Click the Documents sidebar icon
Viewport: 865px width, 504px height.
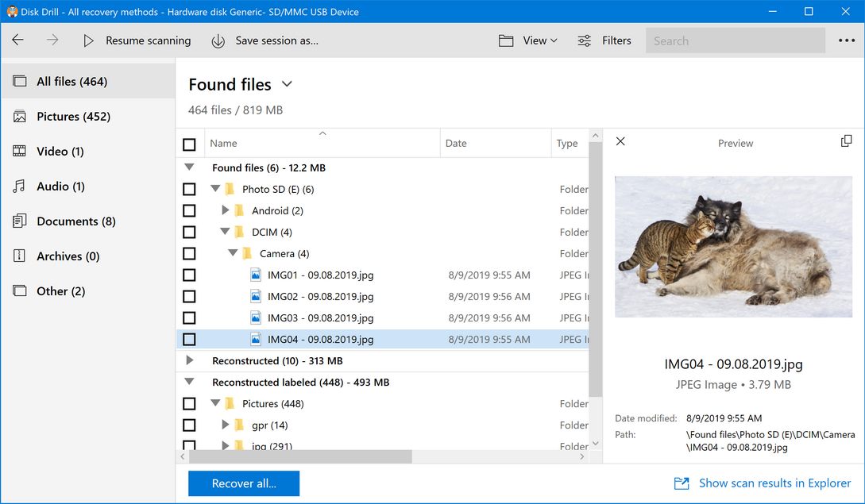19,221
